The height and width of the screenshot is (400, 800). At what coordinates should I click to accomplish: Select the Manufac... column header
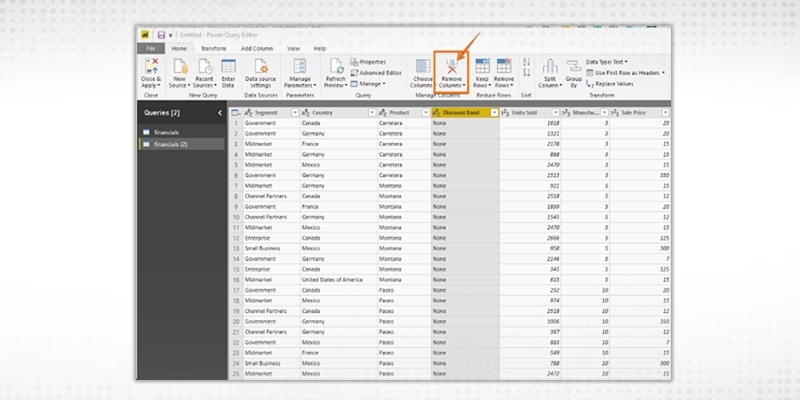click(x=585, y=113)
